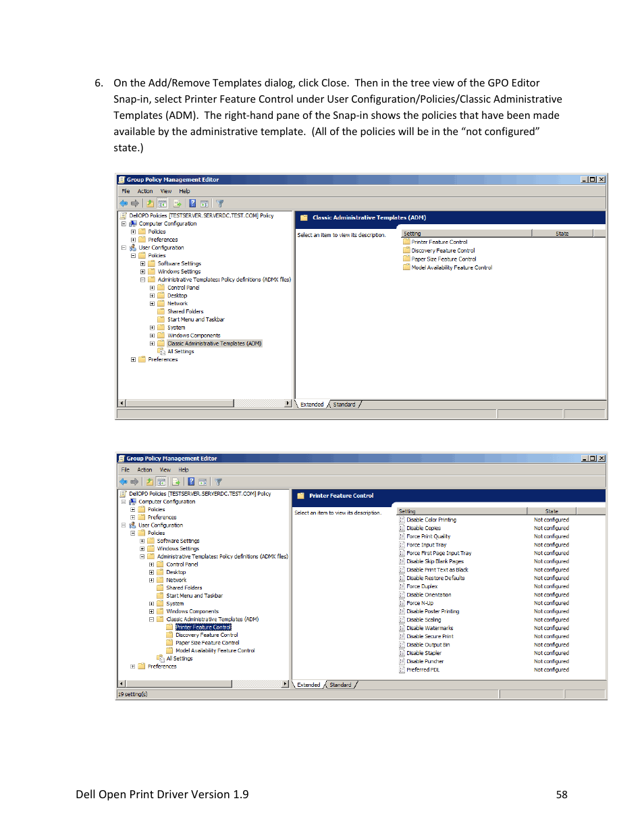Click the Export List icon in the lower editor toolbar
The height and width of the screenshot is (834, 644).
[x=176, y=481]
